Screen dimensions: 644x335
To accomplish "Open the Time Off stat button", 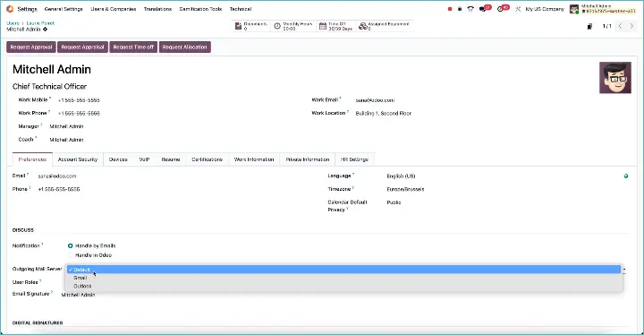I will click(x=335, y=26).
